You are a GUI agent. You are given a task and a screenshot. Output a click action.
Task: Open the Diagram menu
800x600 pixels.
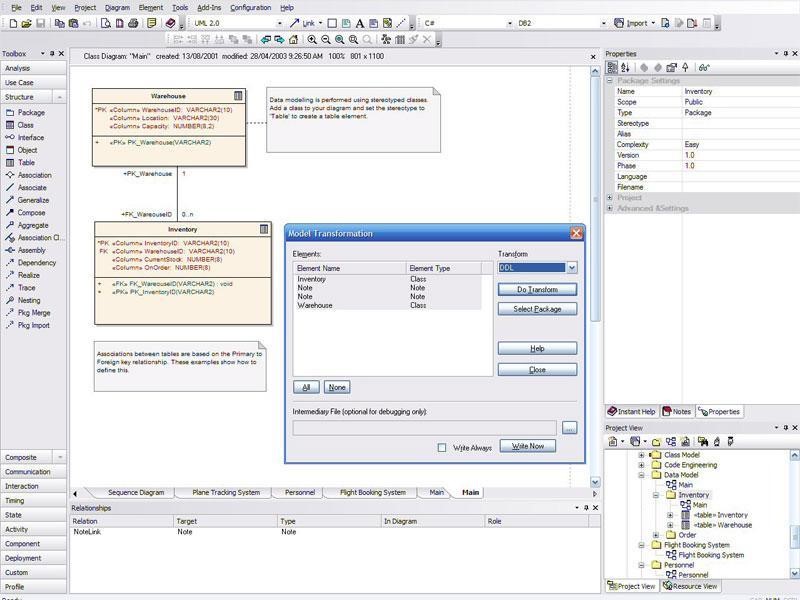click(117, 7)
